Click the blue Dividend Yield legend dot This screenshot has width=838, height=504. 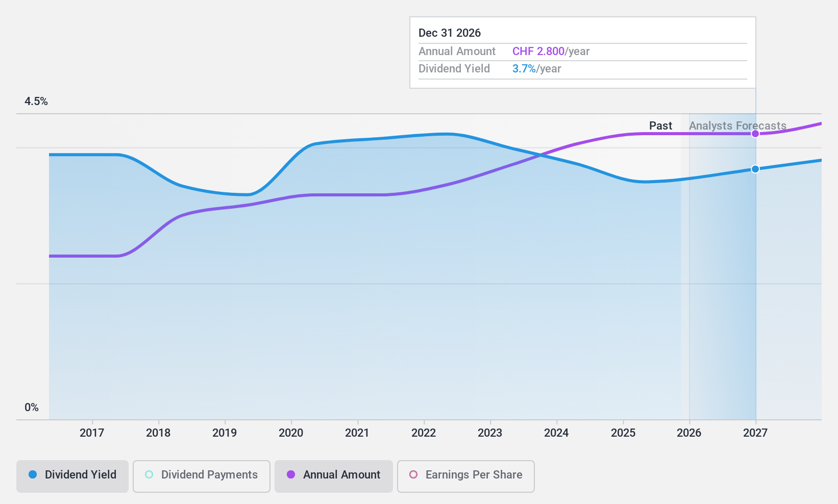[x=33, y=475]
